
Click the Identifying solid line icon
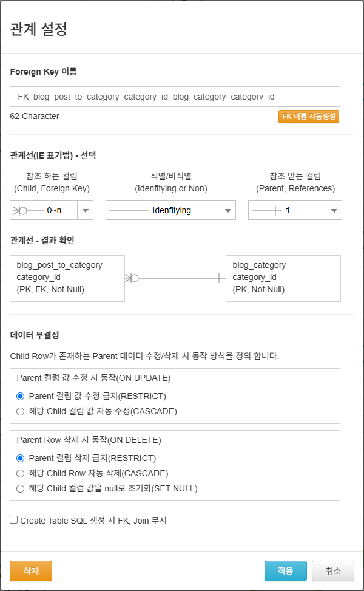point(127,211)
